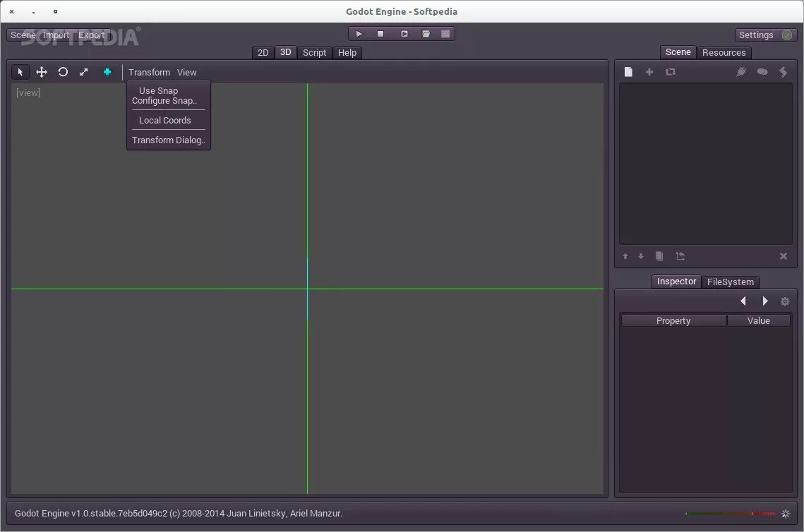Switch to the Script editor tab

tap(314, 53)
